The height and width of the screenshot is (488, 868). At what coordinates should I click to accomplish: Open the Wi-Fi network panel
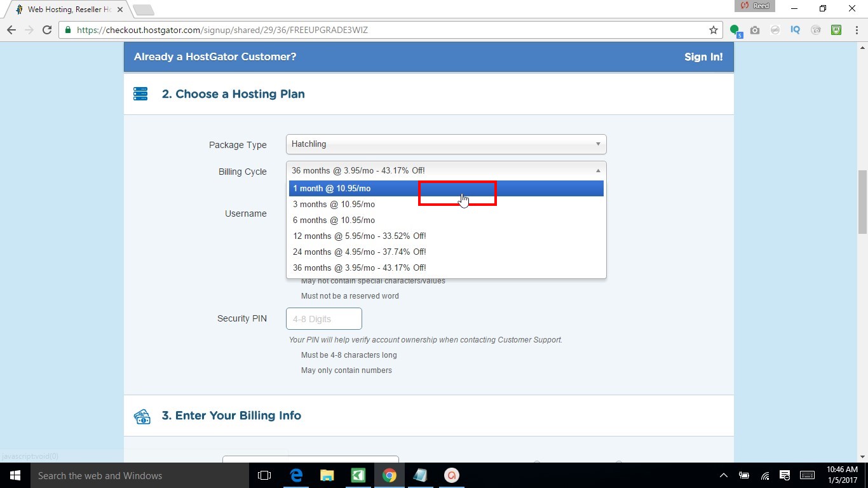coord(765,475)
